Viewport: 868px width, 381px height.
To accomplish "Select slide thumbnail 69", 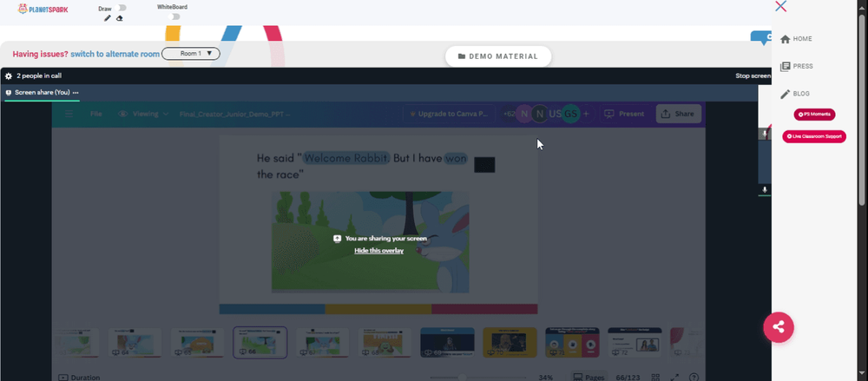I will tap(447, 342).
